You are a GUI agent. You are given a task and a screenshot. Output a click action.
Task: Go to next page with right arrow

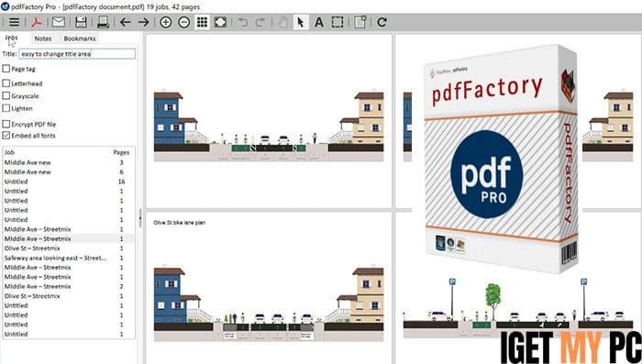(x=143, y=22)
